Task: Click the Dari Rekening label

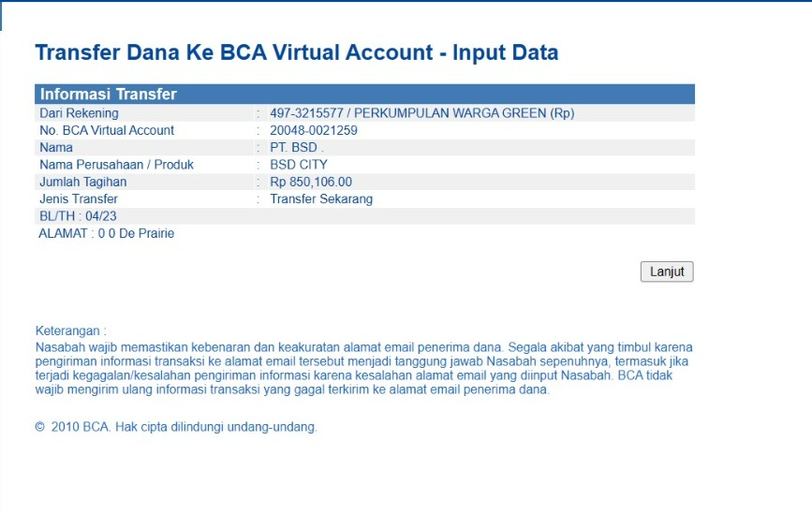Action: point(79,113)
